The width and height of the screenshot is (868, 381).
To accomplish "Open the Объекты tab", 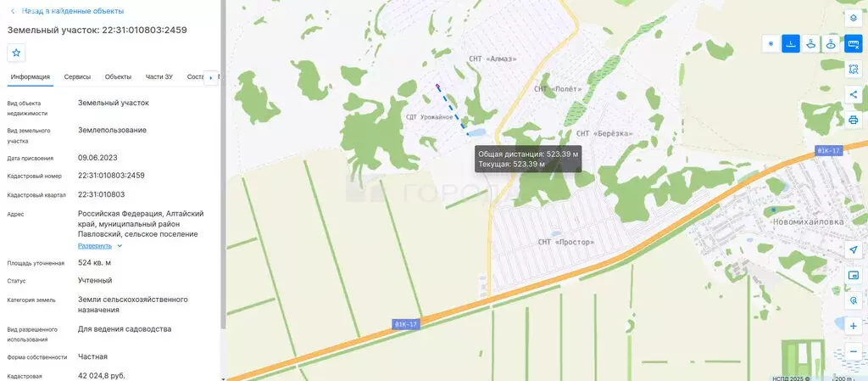I will [x=118, y=77].
